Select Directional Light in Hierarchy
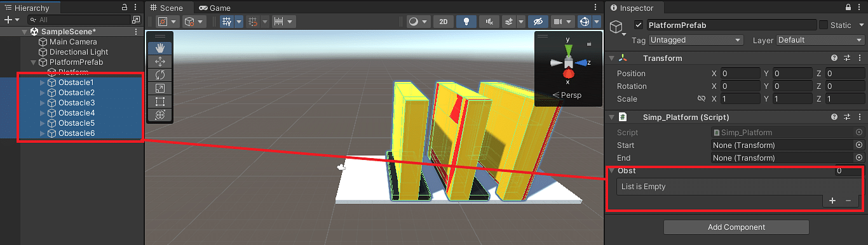Viewport: 868px width, 245px height. tap(79, 52)
